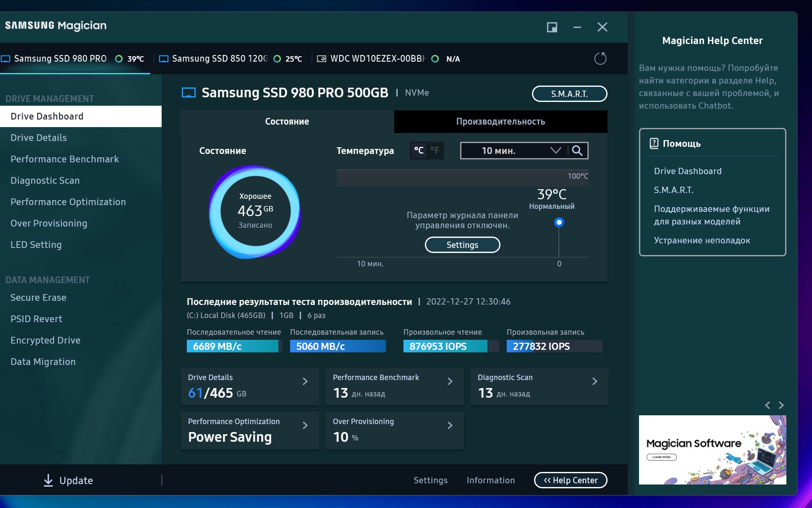Viewport: 812px width, 508px height.
Task: Switch to the Производительность tab
Action: [x=500, y=122]
